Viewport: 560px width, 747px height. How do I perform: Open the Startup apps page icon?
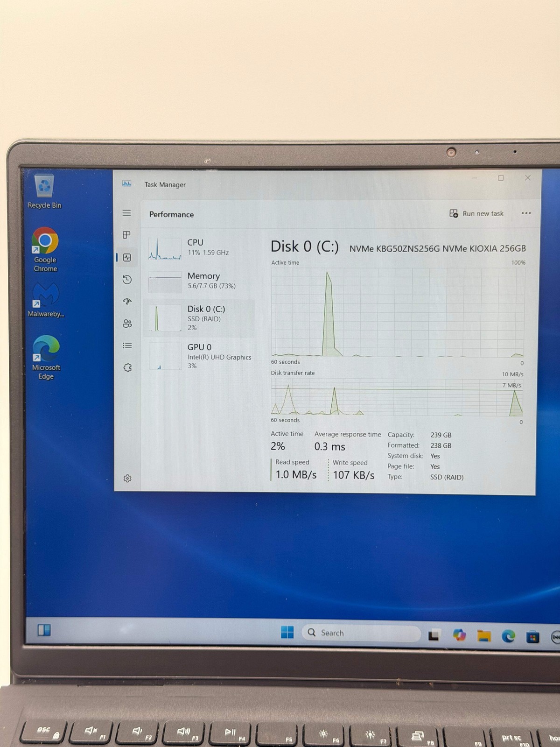(127, 301)
